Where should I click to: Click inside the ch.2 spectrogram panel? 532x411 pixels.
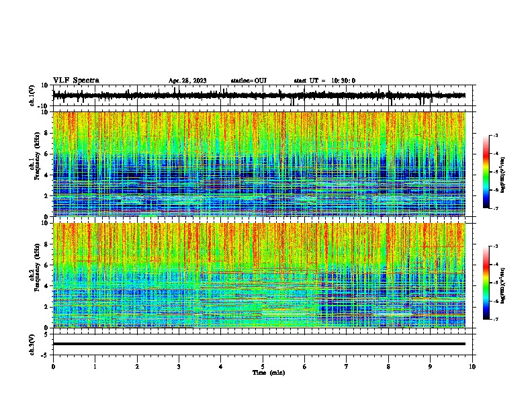[259, 275]
